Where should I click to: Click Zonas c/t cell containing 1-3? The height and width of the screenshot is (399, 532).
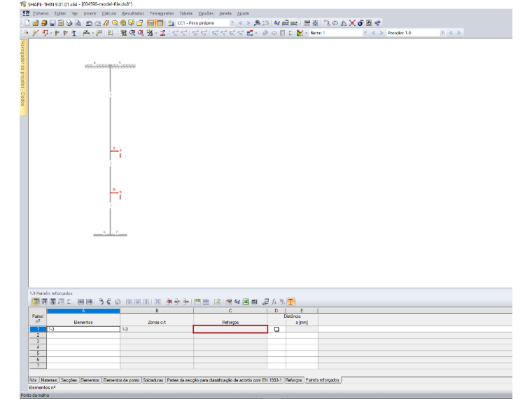[157, 329]
